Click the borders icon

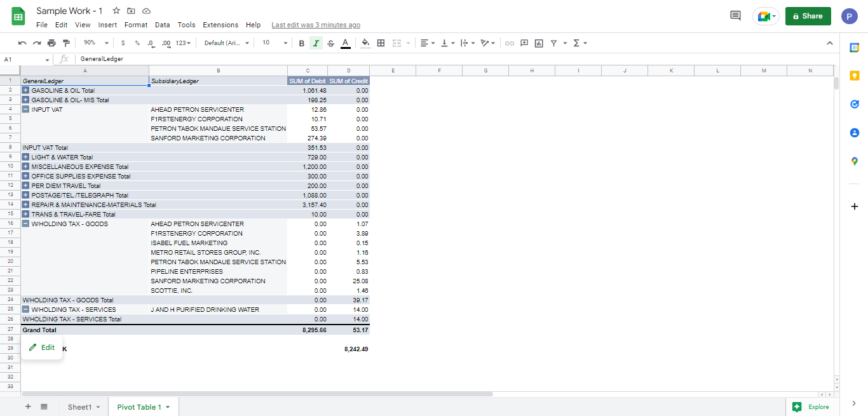(381, 43)
